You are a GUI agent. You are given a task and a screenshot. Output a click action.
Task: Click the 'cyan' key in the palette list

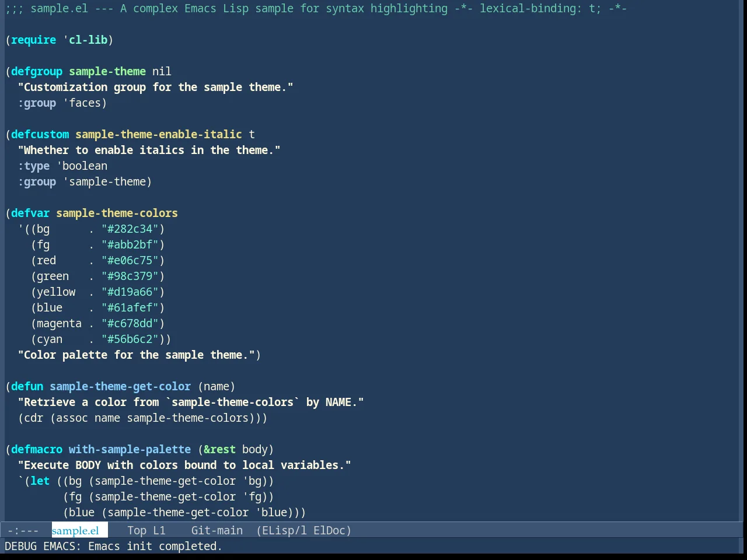[x=50, y=339]
